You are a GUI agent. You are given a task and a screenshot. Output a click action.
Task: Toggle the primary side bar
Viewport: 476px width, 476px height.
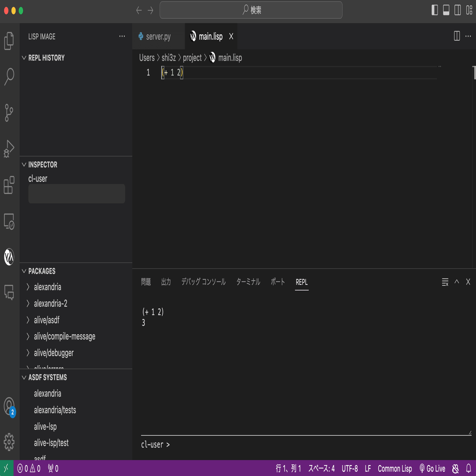tap(434, 10)
